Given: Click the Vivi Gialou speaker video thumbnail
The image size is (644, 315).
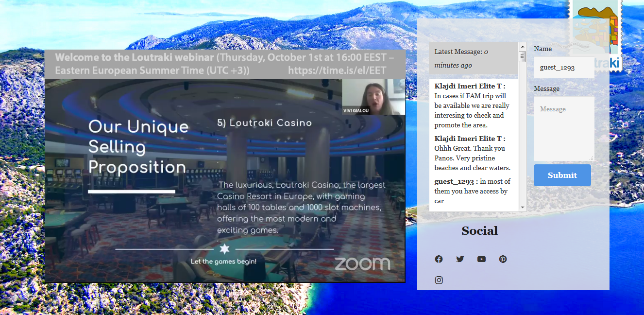Looking at the screenshot, I should coord(373,97).
